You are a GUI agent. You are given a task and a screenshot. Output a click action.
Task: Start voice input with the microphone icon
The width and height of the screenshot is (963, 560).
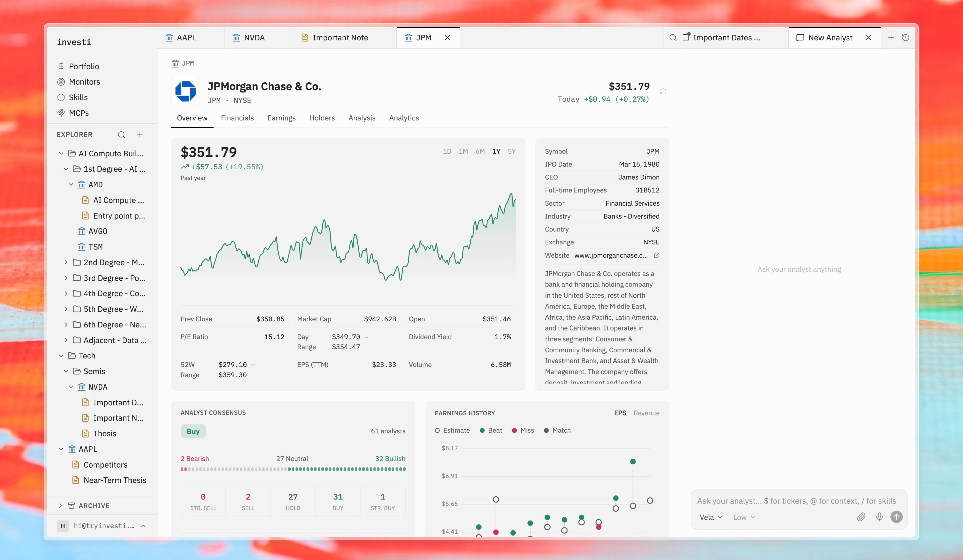pos(879,517)
